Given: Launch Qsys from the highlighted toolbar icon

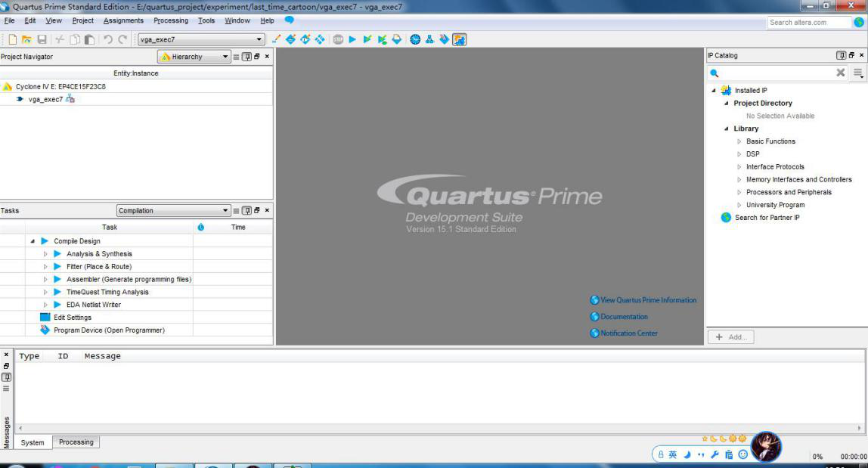Looking at the screenshot, I should pos(459,39).
